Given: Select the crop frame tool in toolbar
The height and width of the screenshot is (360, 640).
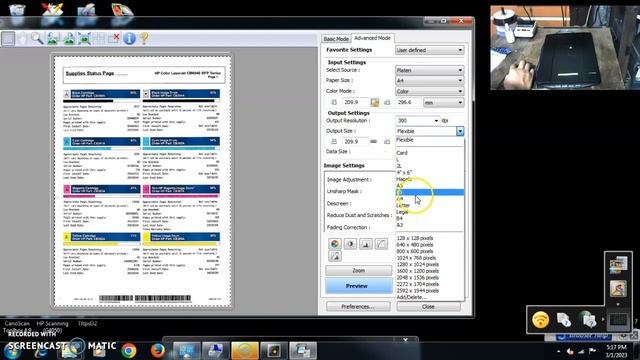Looking at the screenshot, I should (7, 38).
